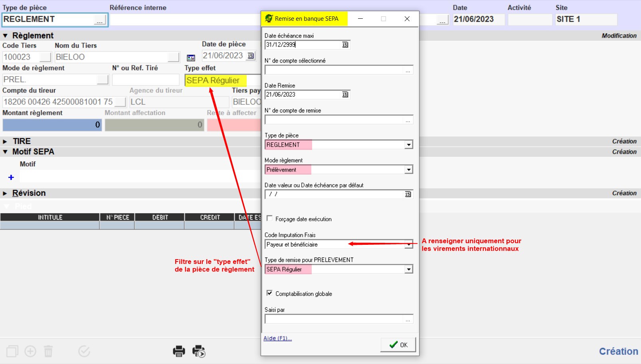Open calendar picker for Date échéance maxi
Screen dimensions: 641x364
click(345, 45)
